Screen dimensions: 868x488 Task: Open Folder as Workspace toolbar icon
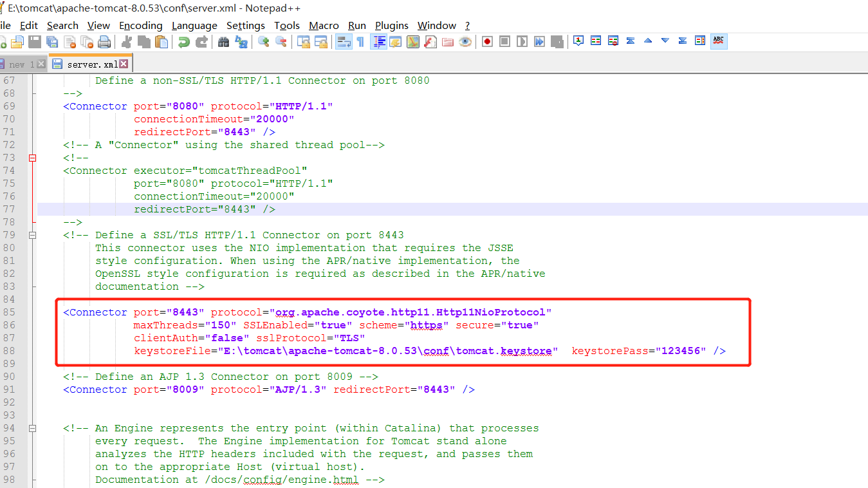[448, 42]
